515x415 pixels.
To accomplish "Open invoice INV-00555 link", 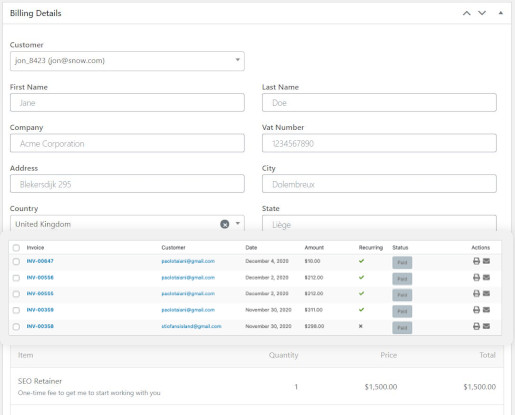I will click(x=40, y=293).
